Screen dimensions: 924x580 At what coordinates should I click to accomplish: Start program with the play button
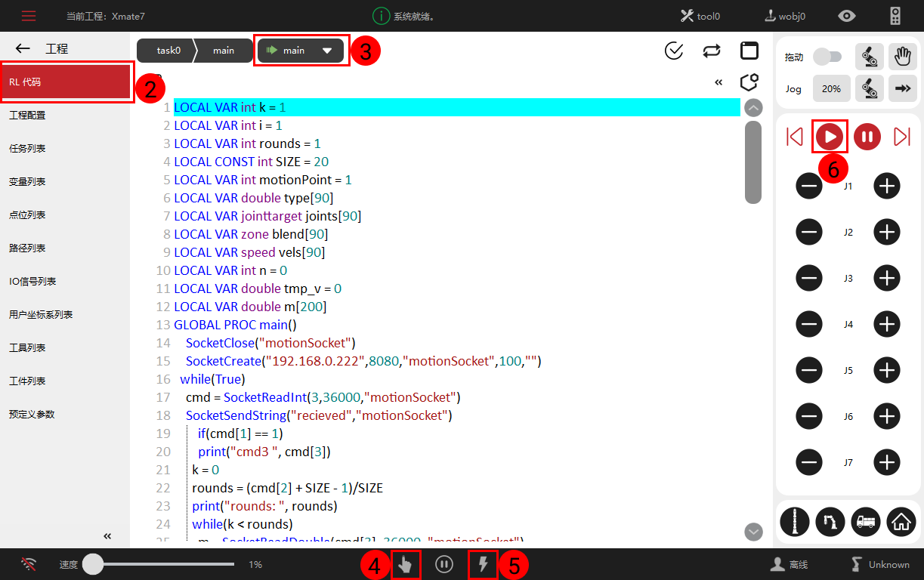830,137
